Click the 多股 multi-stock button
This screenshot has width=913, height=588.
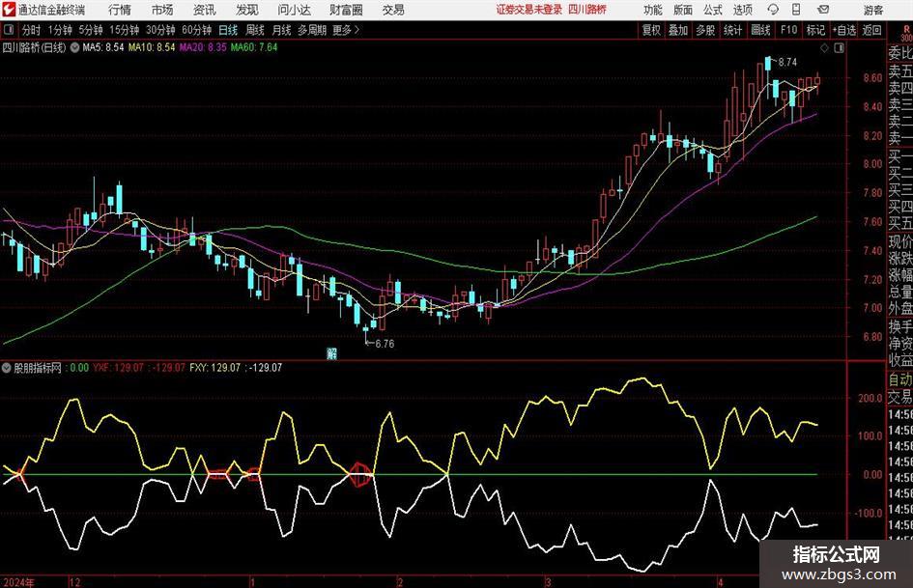[705, 30]
